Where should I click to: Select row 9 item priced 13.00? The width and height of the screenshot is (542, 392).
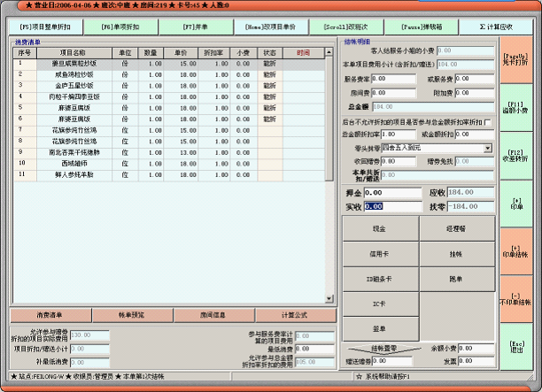coord(169,153)
